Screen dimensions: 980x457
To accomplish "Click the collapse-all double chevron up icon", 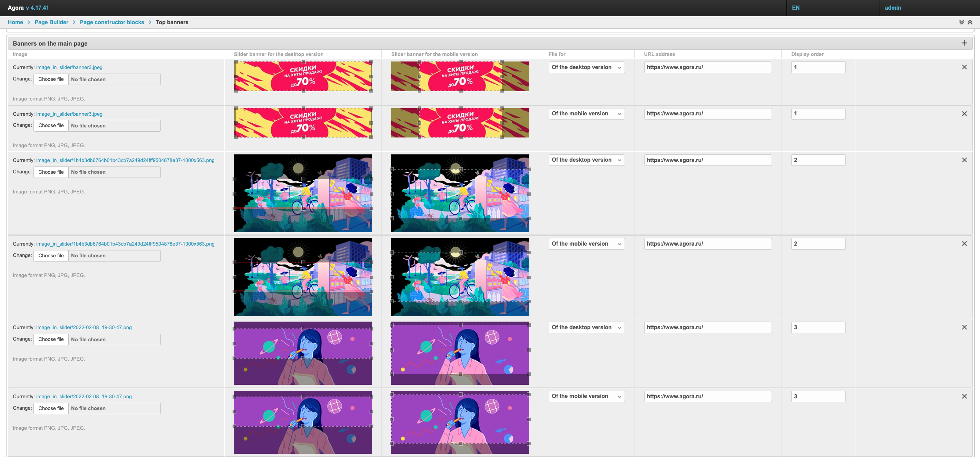I will click(x=970, y=22).
